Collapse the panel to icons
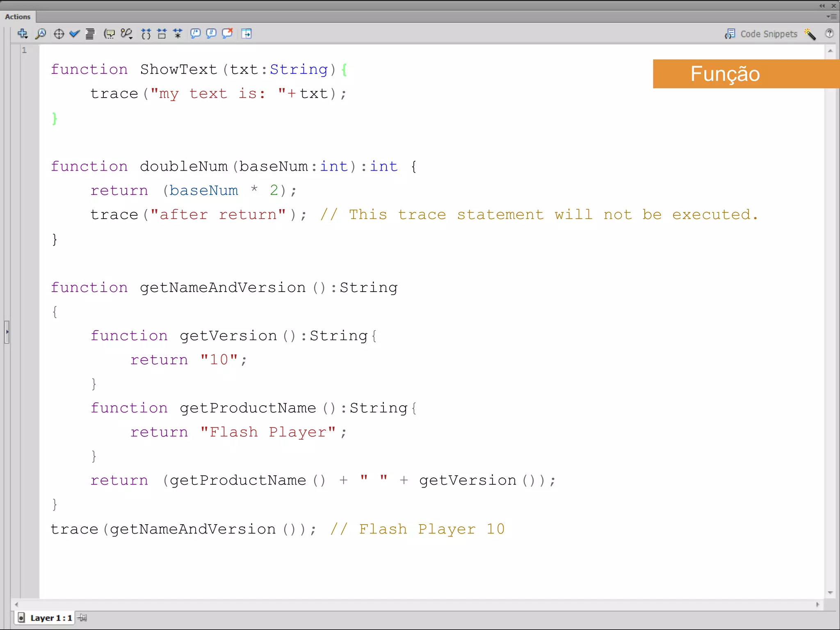840x630 pixels. click(x=822, y=6)
